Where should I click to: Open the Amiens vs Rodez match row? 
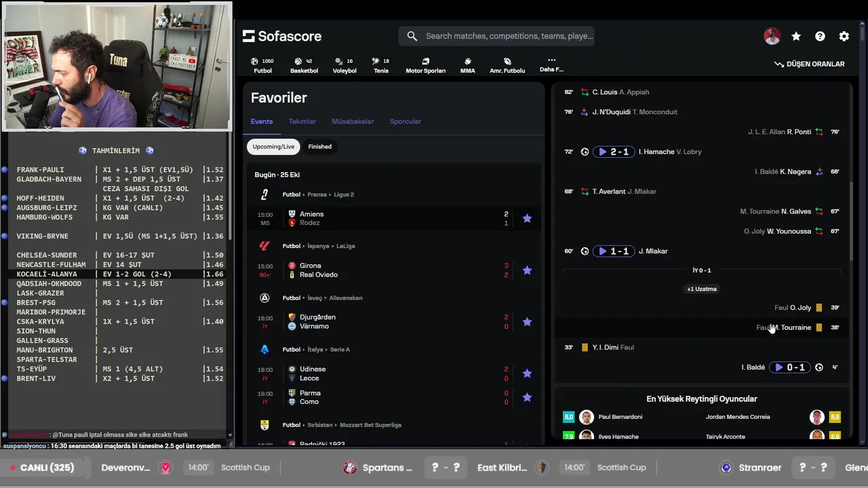(x=394, y=218)
